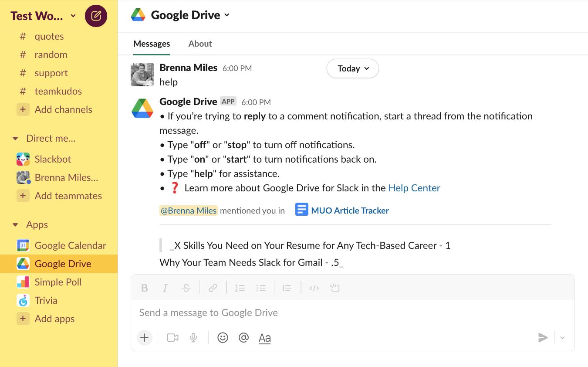The image size is (588, 367).
Task: Click the 6:00 PM timestamp on Google Drive message
Action: pos(256,102)
